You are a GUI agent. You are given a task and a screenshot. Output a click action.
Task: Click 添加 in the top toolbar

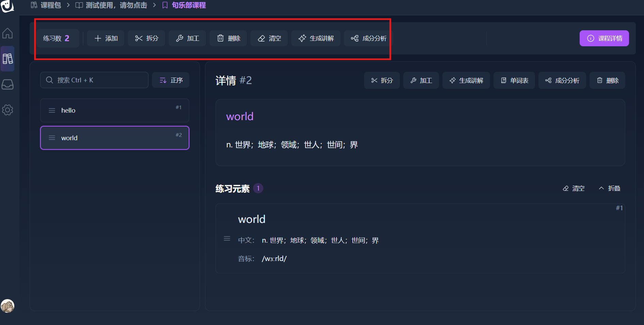point(106,38)
